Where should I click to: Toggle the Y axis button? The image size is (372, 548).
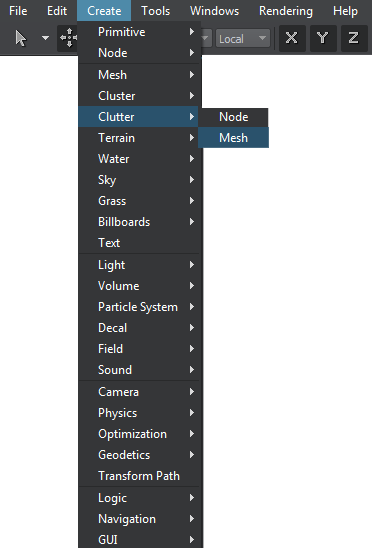pos(323,38)
